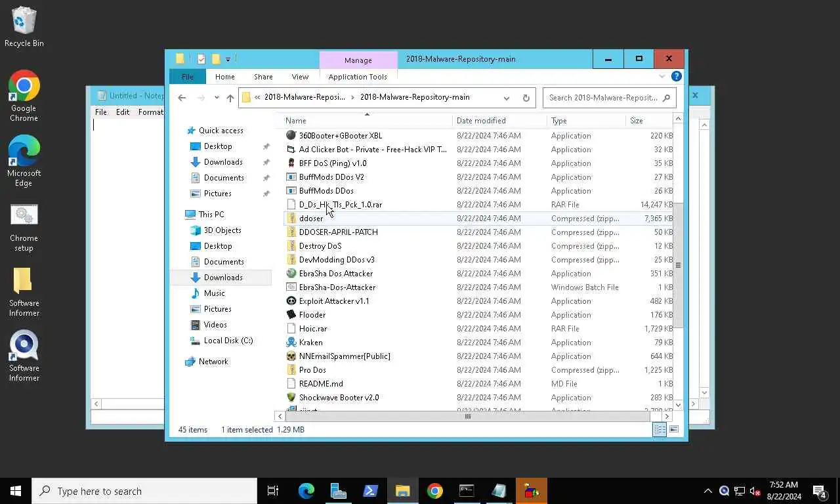This screenshot has width=840, height=504.
Task: Select the Kraken application icon
Action: tap(291, 342)
